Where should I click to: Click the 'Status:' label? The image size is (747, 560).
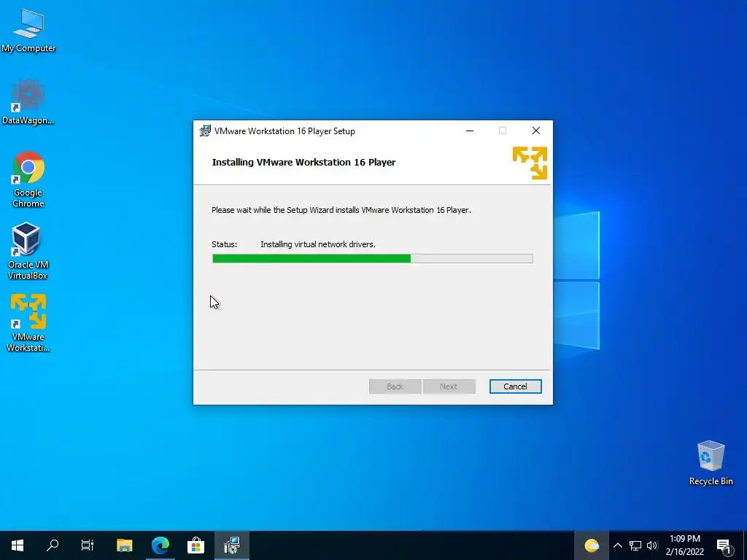tap(224, 244)
